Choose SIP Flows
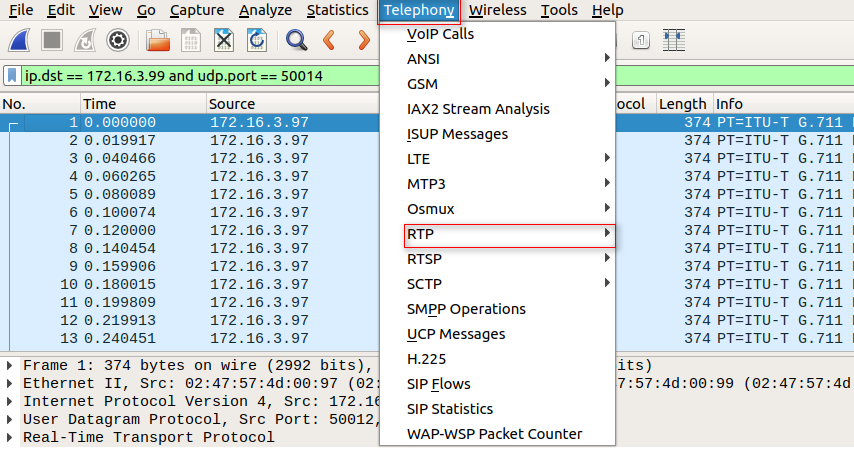Image resolution: width=854 pixels, height=471 pixels. click(497, 384)
